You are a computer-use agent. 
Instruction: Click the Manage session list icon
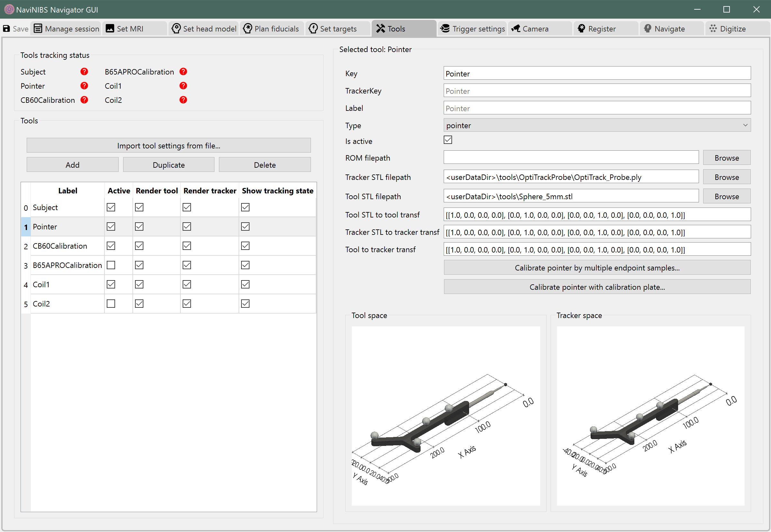click(38, 29)
